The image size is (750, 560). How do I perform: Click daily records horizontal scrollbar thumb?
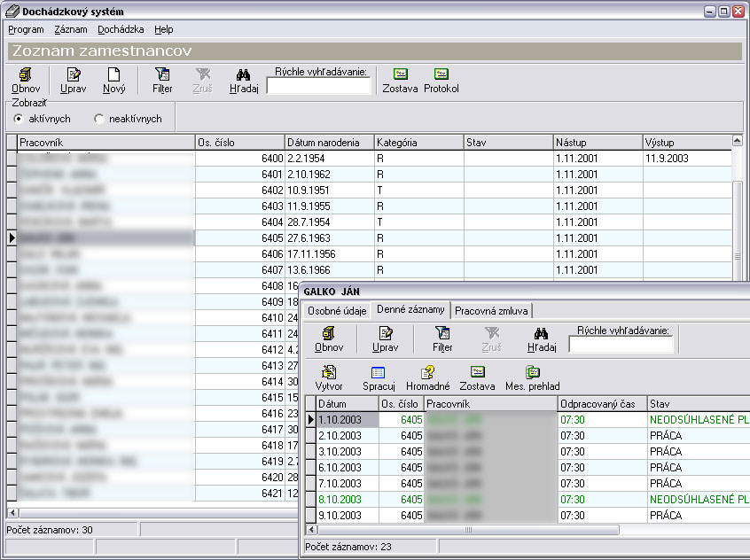click(x=469, y=529)
